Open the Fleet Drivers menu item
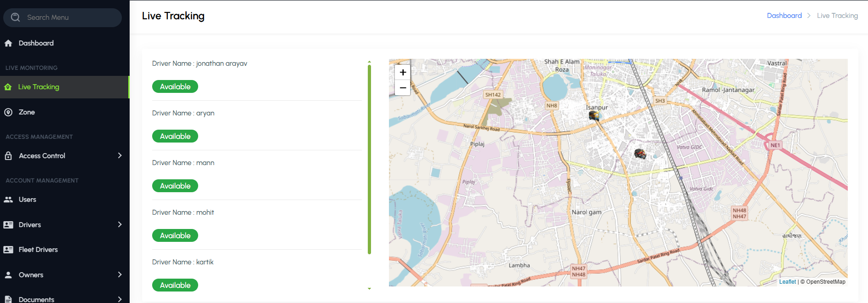This screenshot has width=868, height=303. (x=38, y=250)
